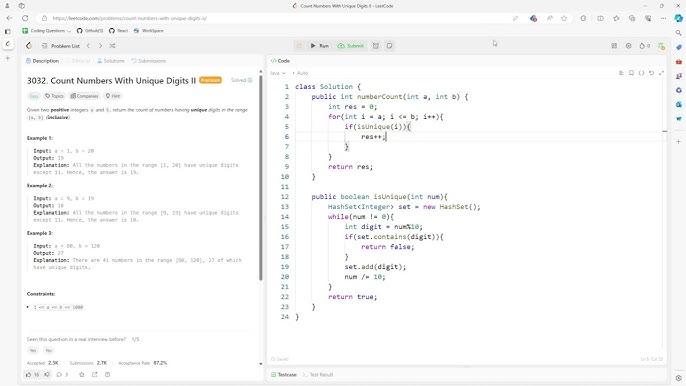Expand the Topics tag
686x386 pixels.
point(55,96)
